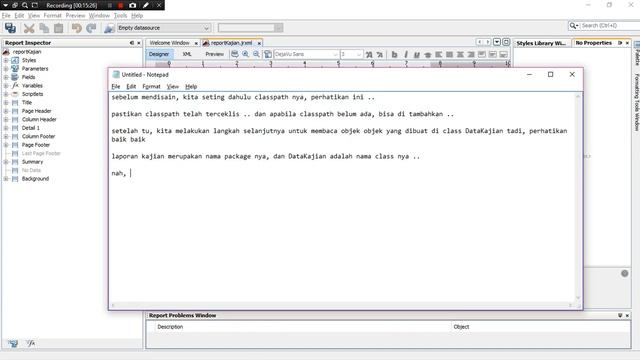640x360 pixels.
Task: Click the Copy icon in main toolbar
Action: pos(44,28)
